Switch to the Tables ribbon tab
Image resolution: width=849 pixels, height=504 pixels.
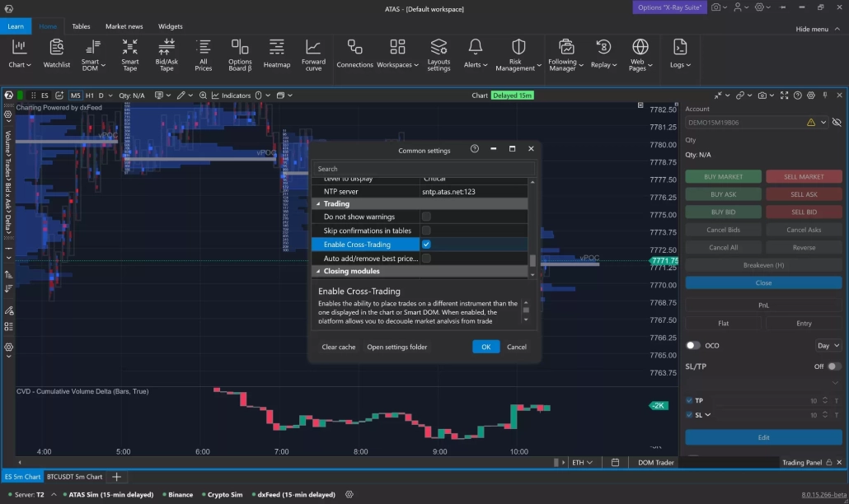[x=82, y=26]
